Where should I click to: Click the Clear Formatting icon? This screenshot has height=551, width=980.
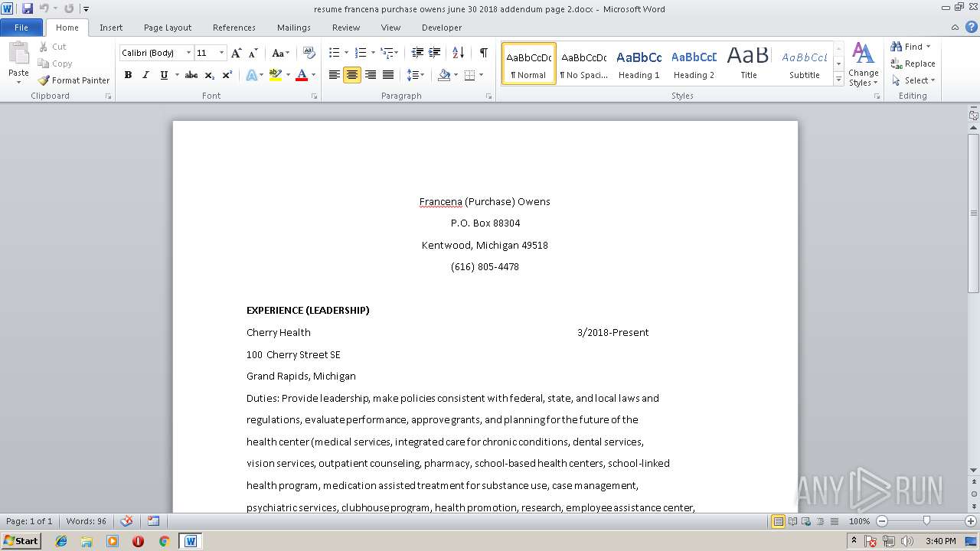click(309, 53)
